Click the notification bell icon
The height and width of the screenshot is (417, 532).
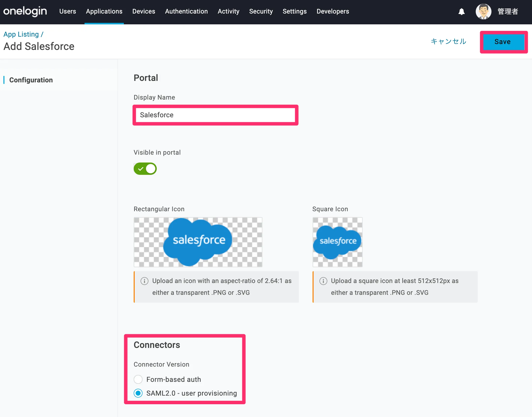click(461, 12)
